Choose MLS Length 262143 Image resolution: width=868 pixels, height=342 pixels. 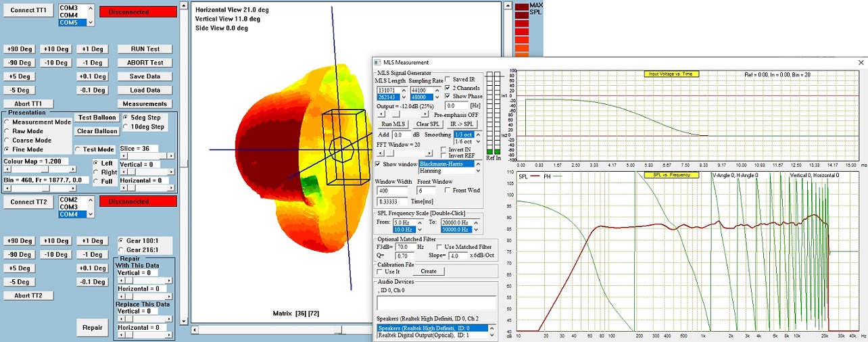pyautogui.click(x=388, y=97)
